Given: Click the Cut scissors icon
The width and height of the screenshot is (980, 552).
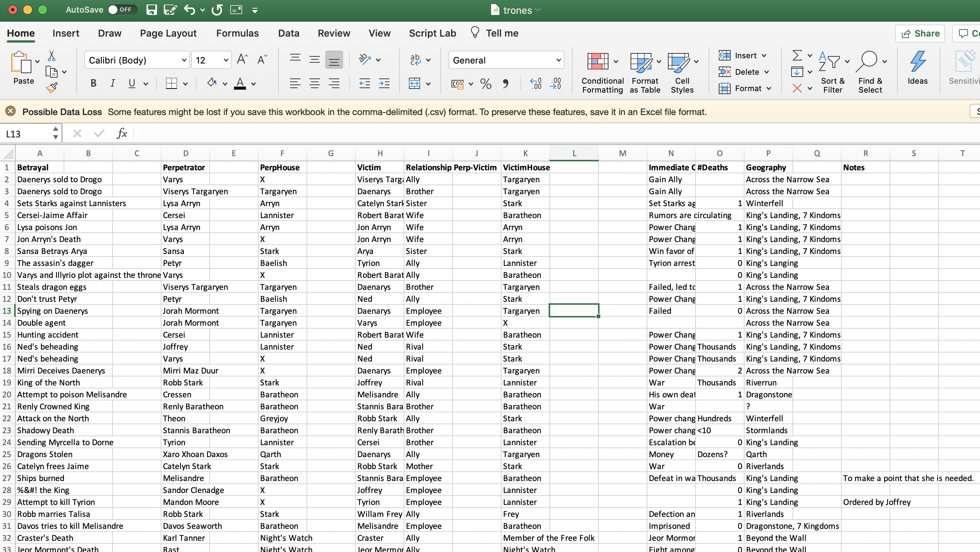Looking at the screenshot, I should click(51, 56).
